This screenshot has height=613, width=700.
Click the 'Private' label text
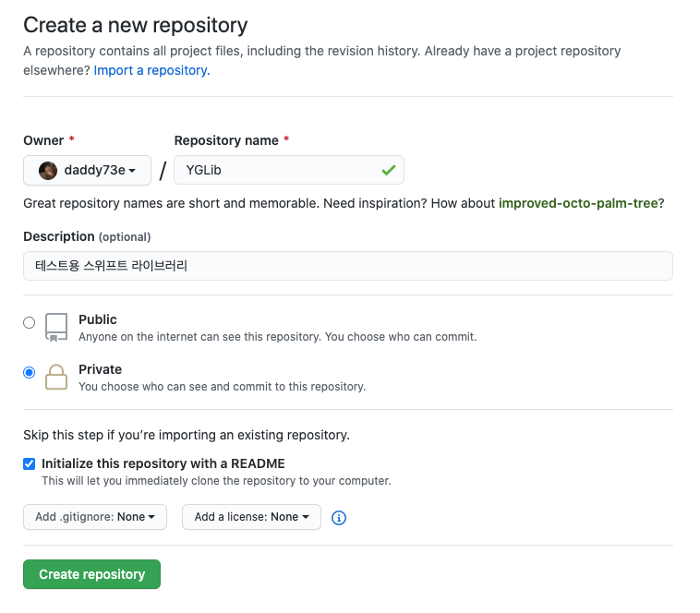click(x=100, y=369)
